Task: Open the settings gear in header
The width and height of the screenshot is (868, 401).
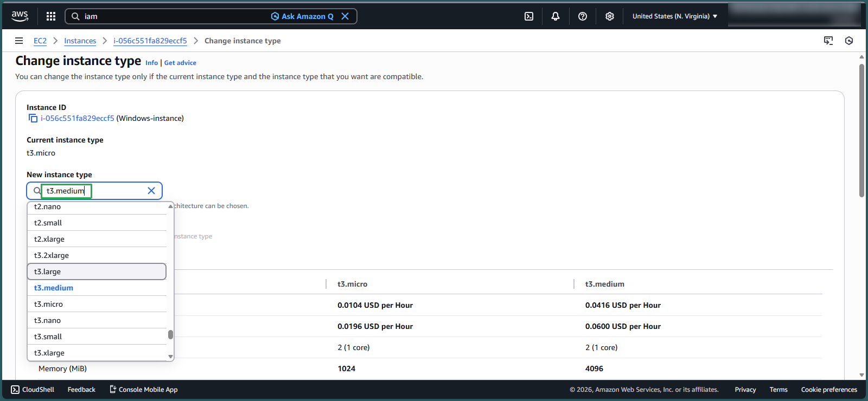Action: pos(610,16)
